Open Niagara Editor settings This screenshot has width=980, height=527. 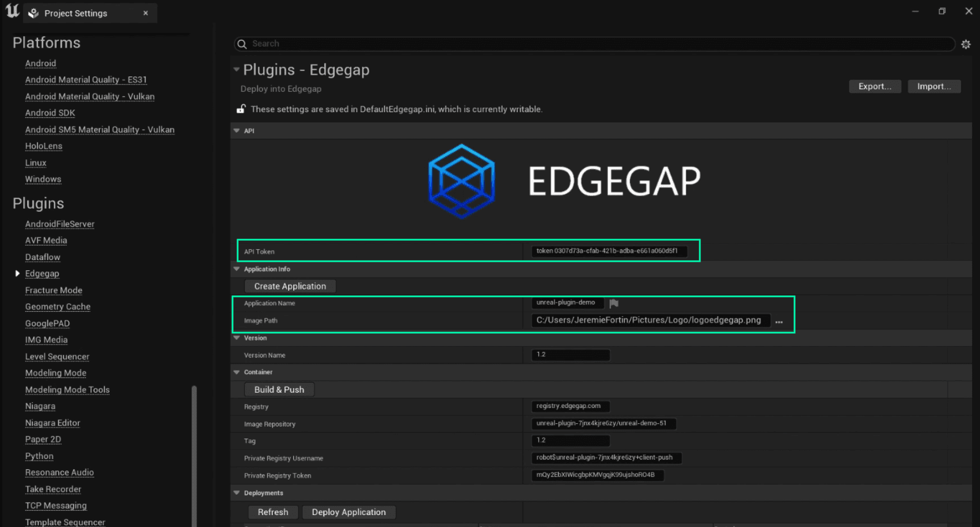tap(53, 423)
